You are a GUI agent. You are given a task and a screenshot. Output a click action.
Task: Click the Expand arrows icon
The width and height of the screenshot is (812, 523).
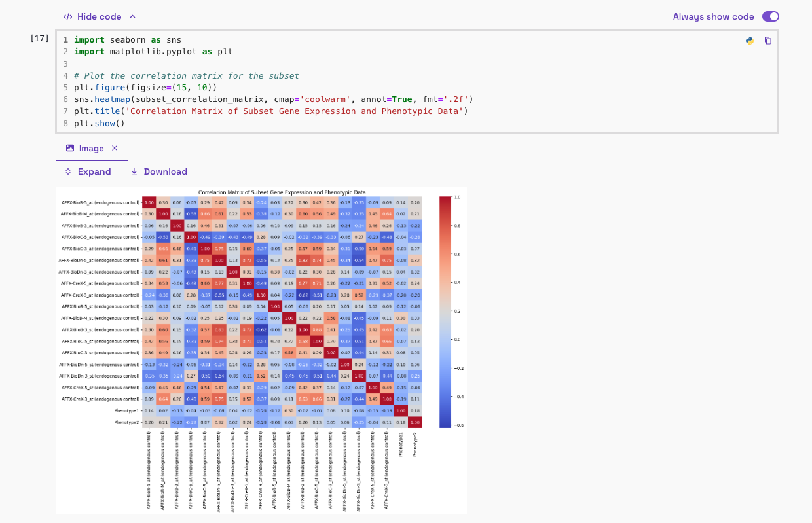[x=68, y=172]
